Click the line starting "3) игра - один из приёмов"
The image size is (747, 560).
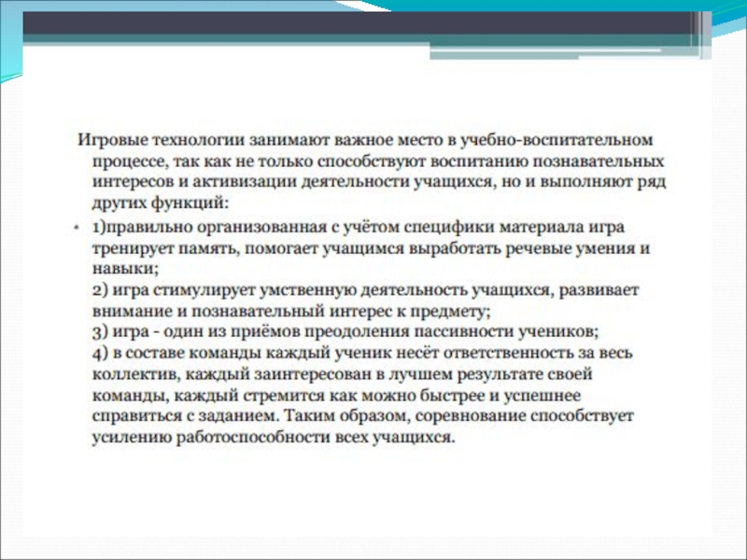point(345,331)
